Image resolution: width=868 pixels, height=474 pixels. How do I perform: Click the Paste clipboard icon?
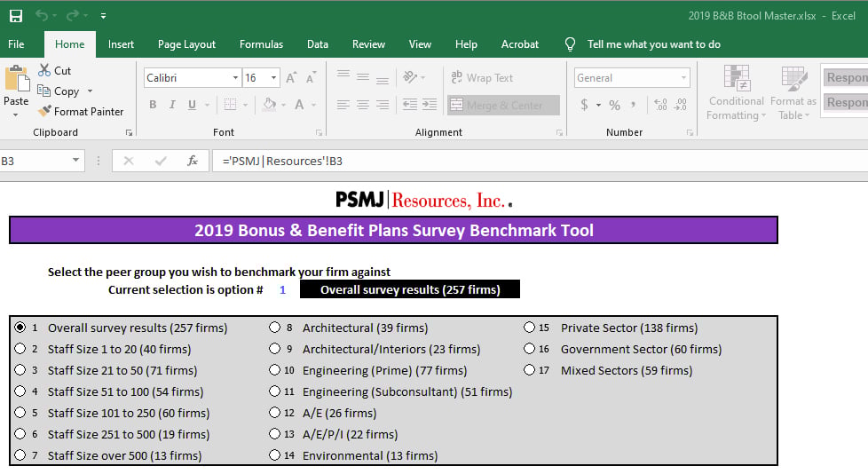(17, 78)
